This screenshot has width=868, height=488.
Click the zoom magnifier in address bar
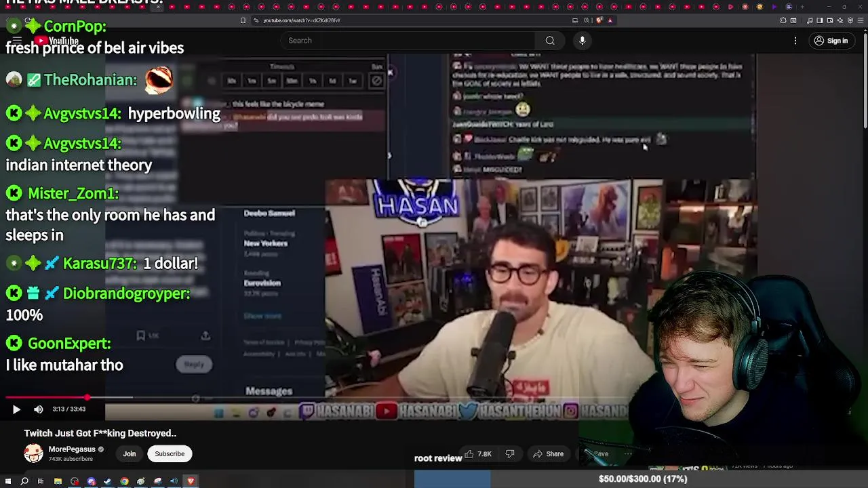(x=587, y=20)
